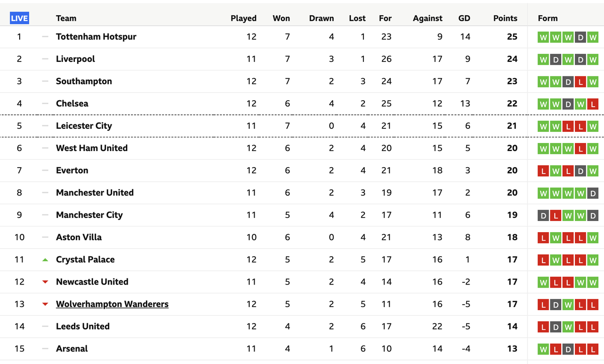The width and height of the screenshot is (604, 364).
Task: Click Wolverhampton Wanderers' red down-arrow movement icon
Action: pyautogui.click(x=45, y=304)
